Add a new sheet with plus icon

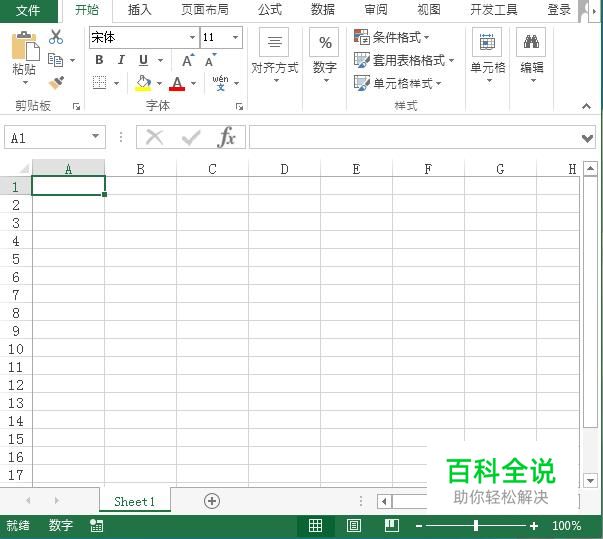(x=212, y=501)
